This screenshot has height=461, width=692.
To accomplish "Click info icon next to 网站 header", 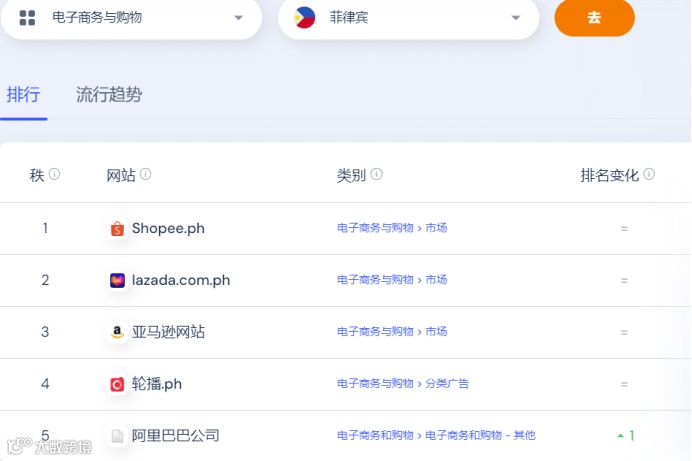I will 146,174.
